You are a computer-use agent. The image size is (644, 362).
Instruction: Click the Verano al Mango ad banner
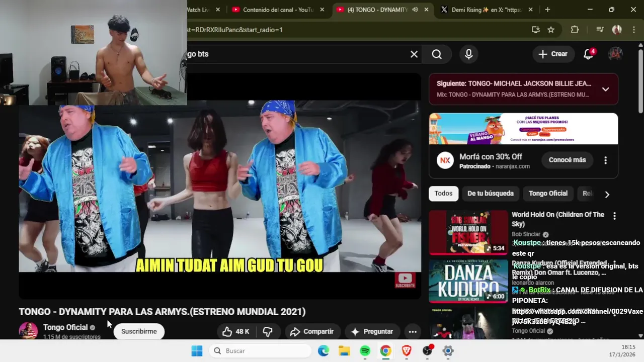[x=523, y=129]
